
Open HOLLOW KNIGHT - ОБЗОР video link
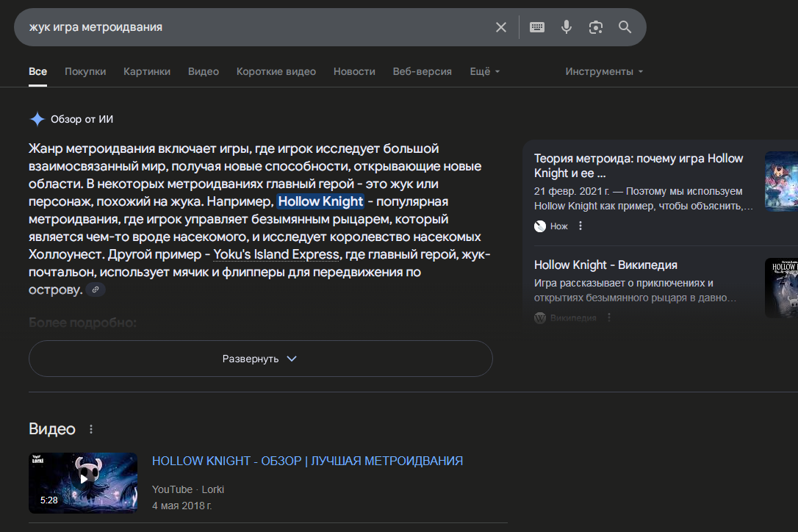tap(307, 461)
